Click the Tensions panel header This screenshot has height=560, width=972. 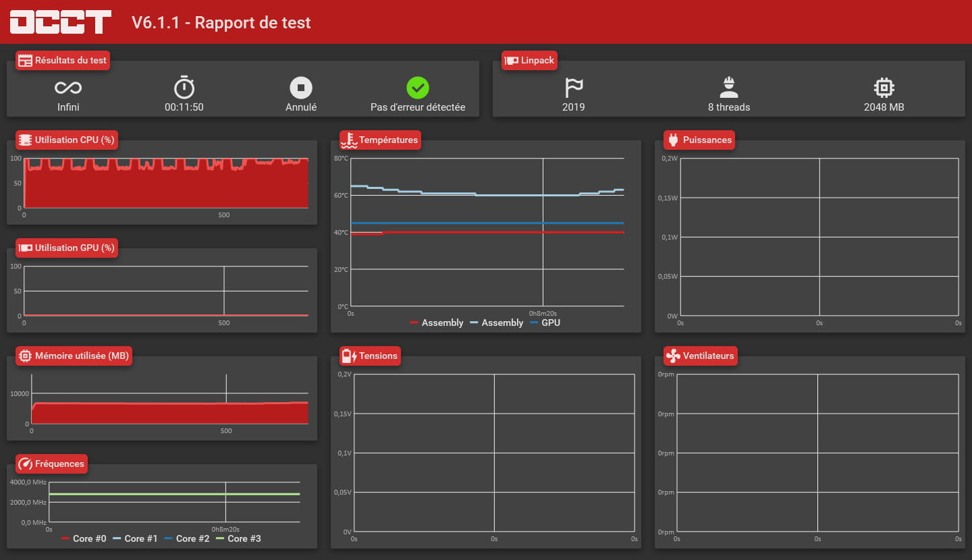click(371, 356)
